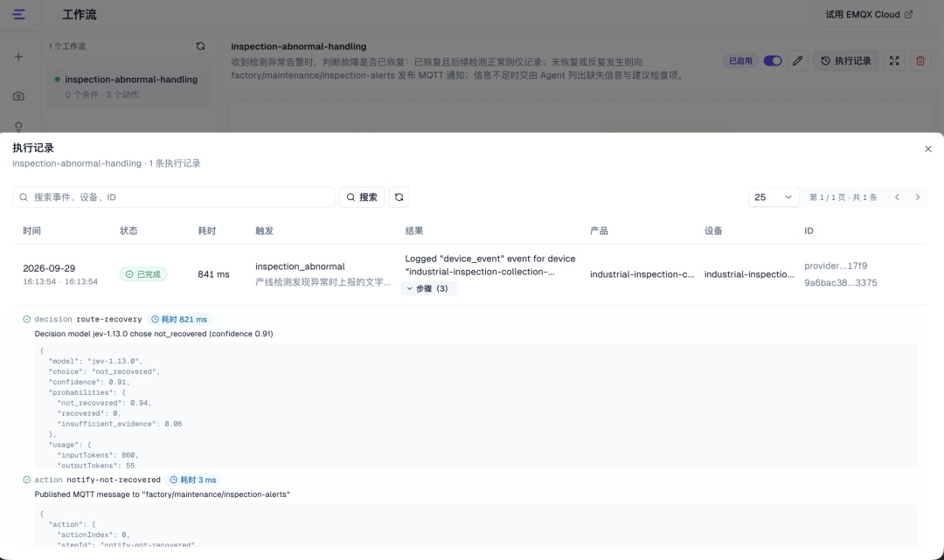
Task: Click the industrial-inspectio... device cell
Action: pos(749,274)
